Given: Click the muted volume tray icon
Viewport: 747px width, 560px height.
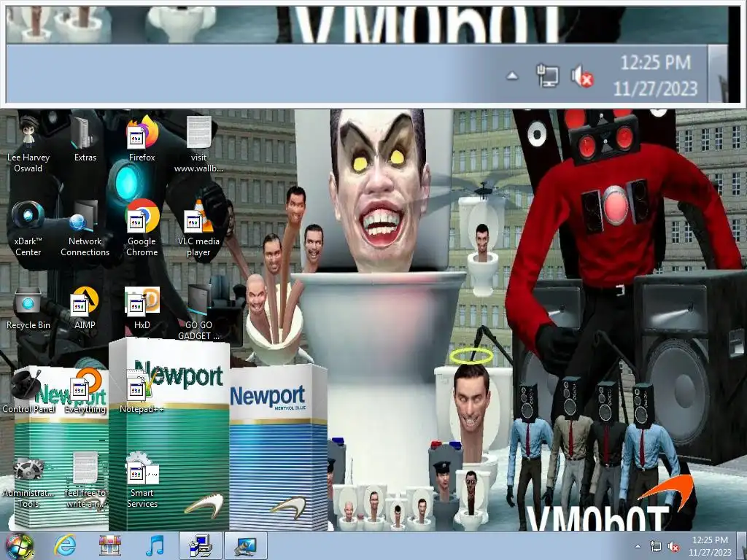Looking at the screenshot, I should point(673,546).
